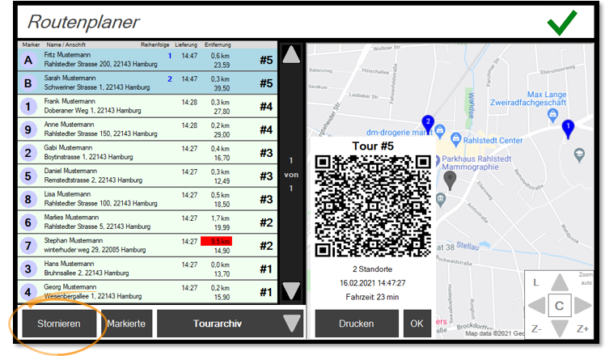
Task: Select address Rahlstedter Strasse 100
Action: point(101,203)
